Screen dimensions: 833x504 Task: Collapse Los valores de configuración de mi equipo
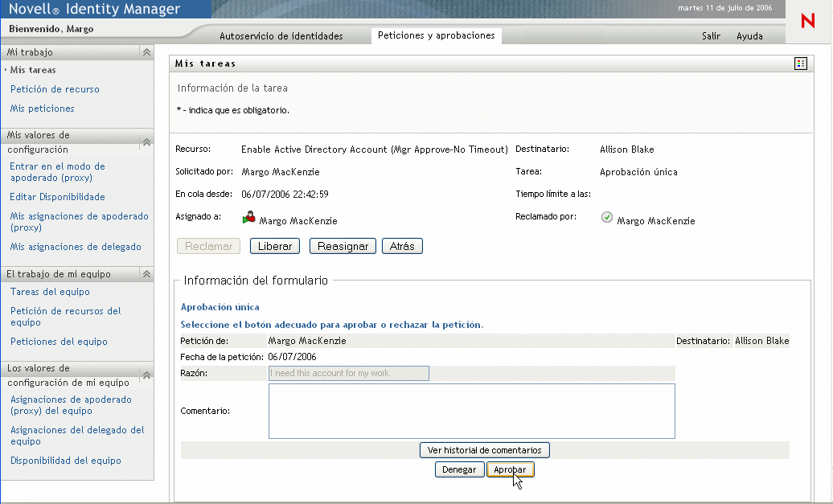(x=146, y=375)
